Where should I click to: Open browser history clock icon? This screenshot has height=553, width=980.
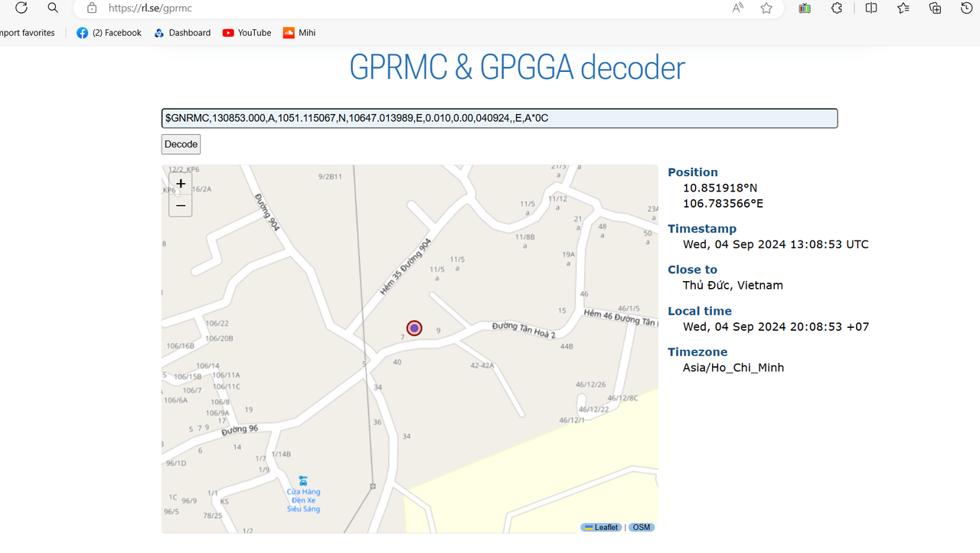click(967, 8)
